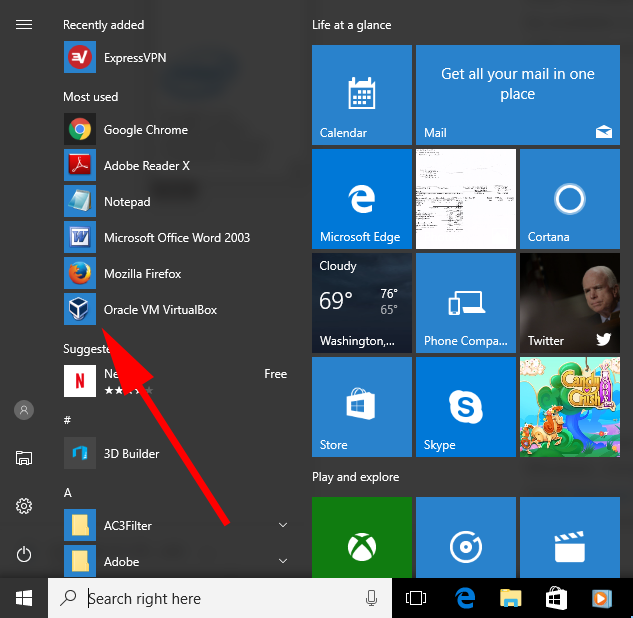
Task: Open File Explorer from Start sidebar
Action: point(24,458)
